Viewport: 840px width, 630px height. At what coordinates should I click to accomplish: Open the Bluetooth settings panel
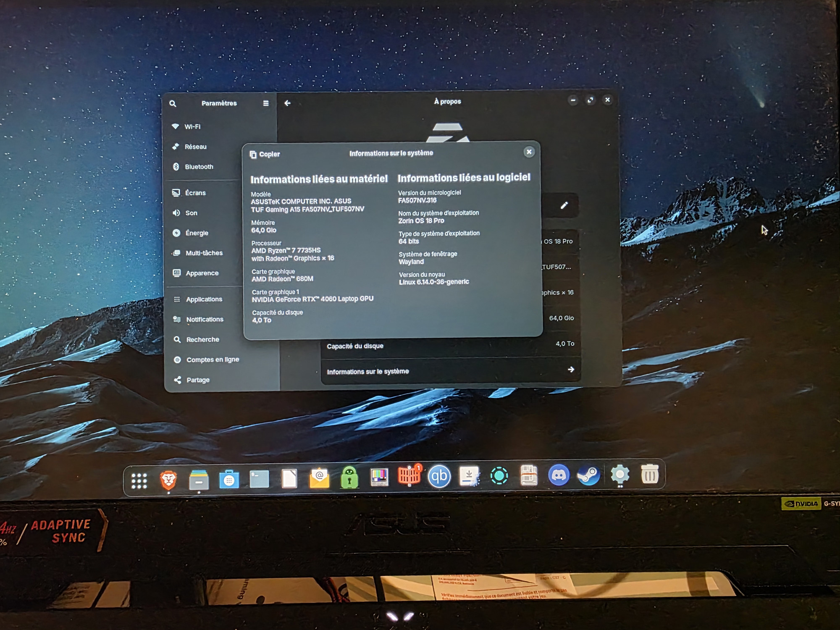click(x=199, y=167)
